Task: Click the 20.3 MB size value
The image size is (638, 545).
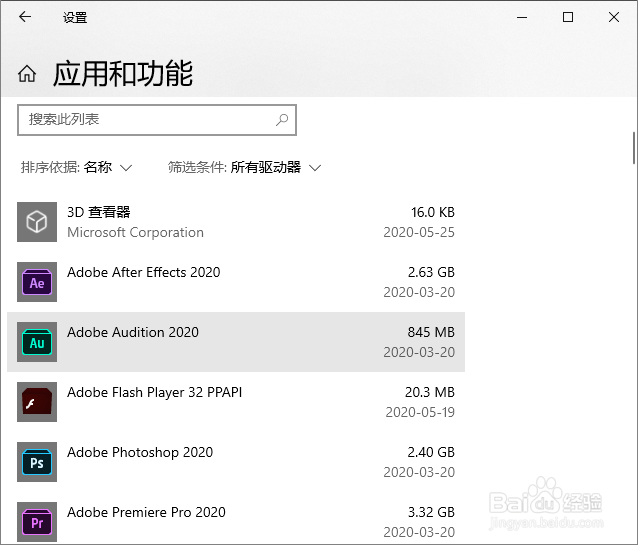Action: [x=430, y=392]
